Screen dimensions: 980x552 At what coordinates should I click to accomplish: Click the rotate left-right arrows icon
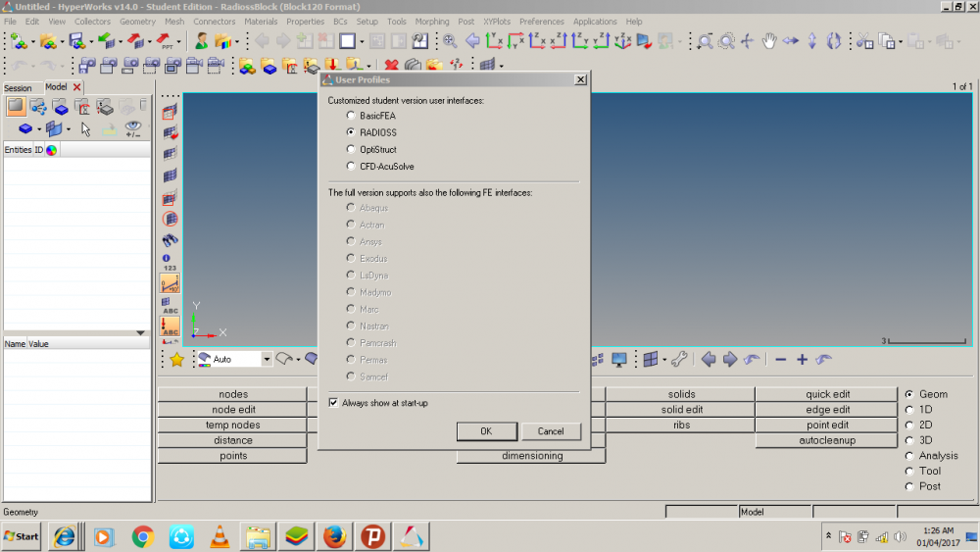coord(791,41)
